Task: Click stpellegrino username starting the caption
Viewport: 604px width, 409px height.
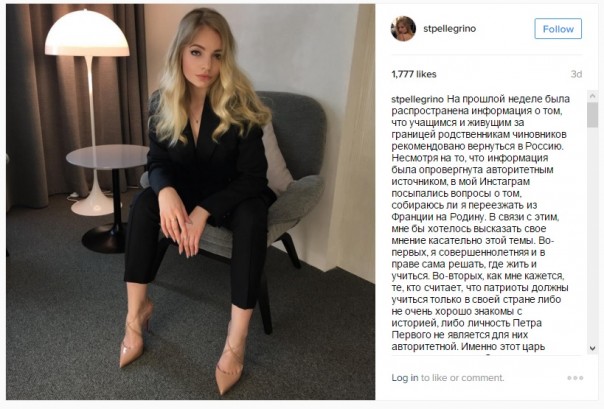Action: pos(418,99)
